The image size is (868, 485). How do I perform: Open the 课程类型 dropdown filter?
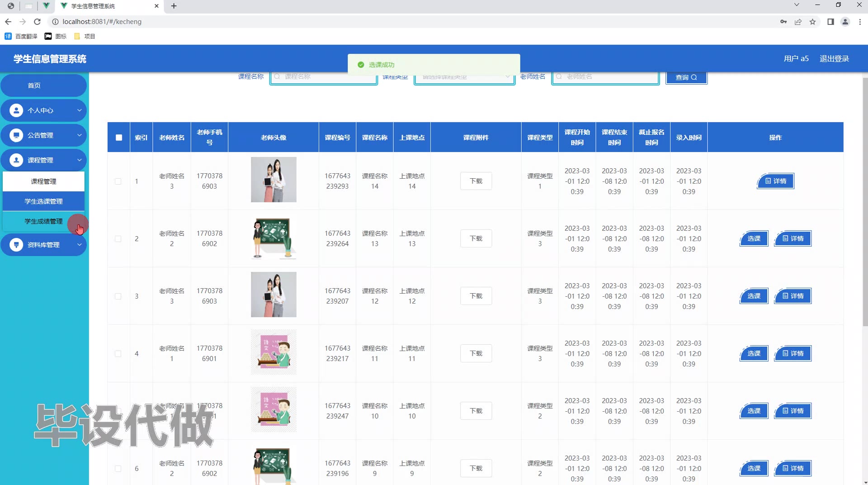[464, 77]
